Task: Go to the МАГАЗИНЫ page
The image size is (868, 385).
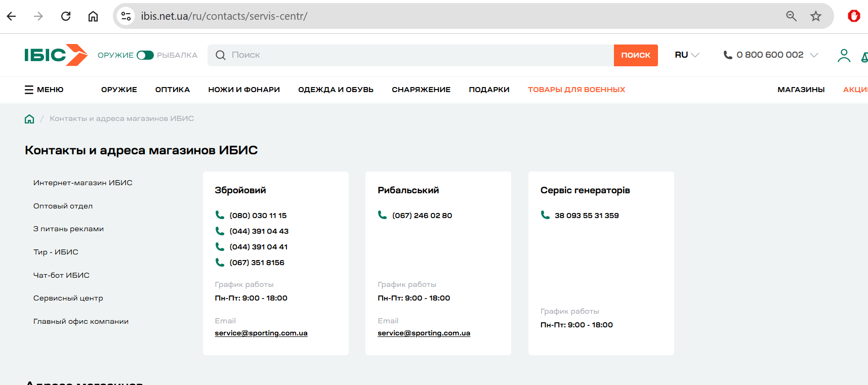Action: point(801,90)
